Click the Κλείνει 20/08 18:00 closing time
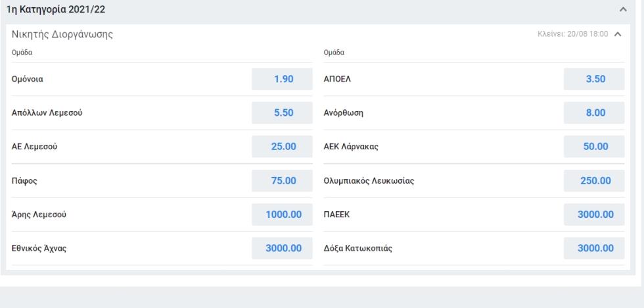This screenshot has height=308, width=644. point(572,34)
